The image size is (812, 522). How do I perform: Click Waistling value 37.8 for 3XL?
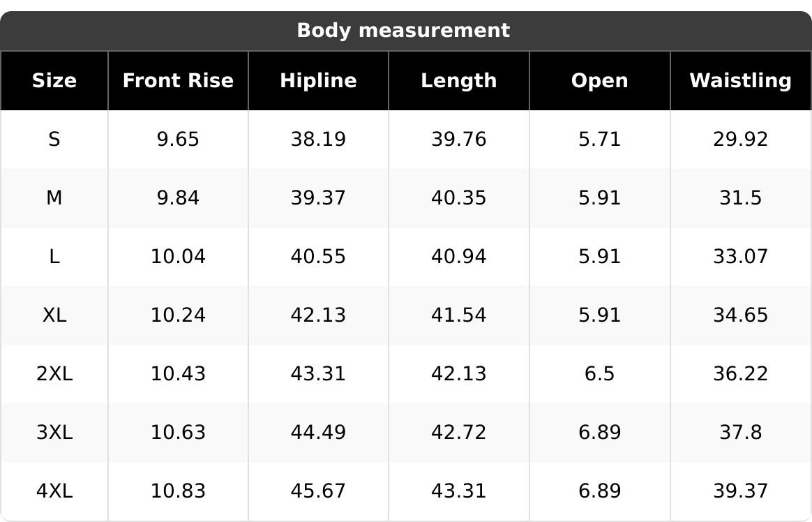pos(740,433)
